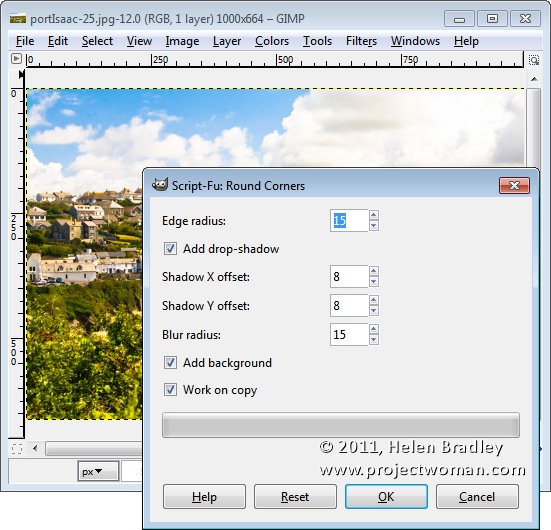
Task: Decrease Shadow X offset with the down arrow
Action: 374,282
